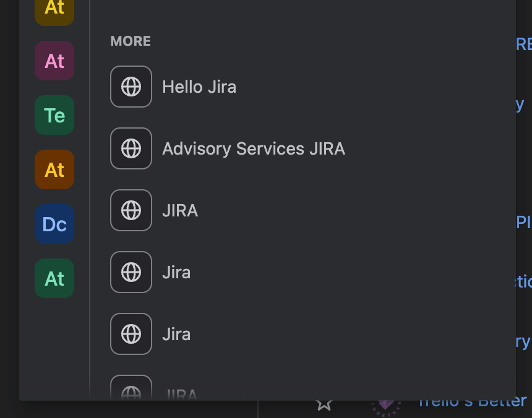The width and height of the screenshot is (532, 418).
Task: Open the green Te workspace icon
Action: 54,115
